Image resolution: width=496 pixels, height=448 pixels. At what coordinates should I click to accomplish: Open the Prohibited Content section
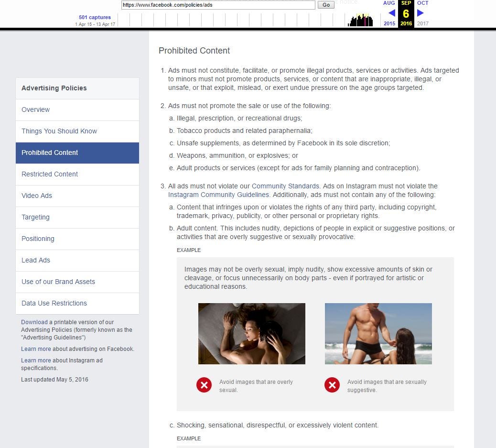(x=50, y=153)
